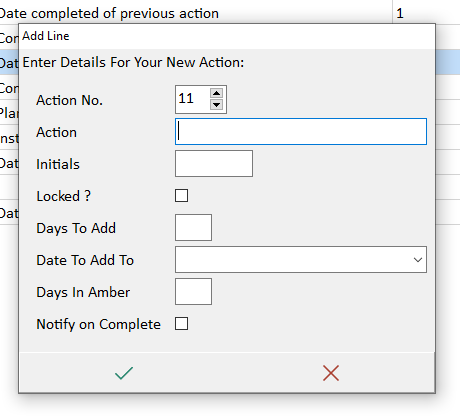Tick the Locked ? checkbox
The image size is (460, 420).
181,196
